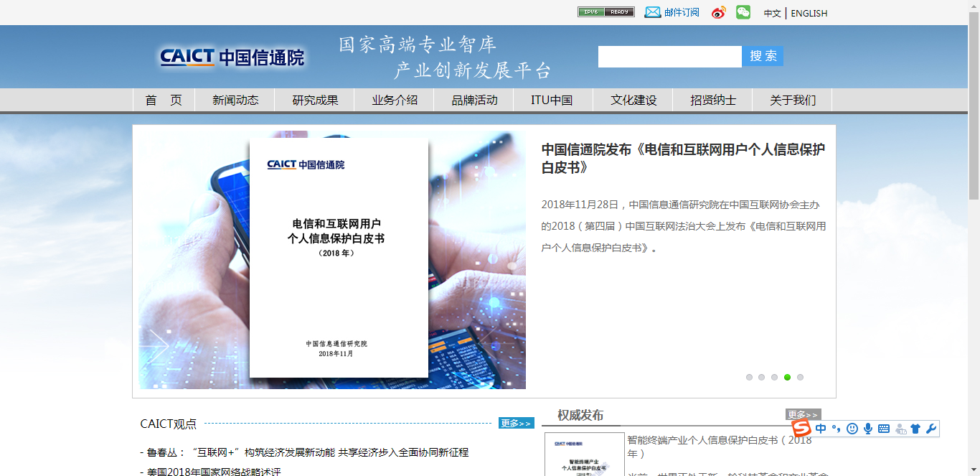Image resolution: width=980 pixels, height=476 pixels.
Task: Open Sogou toolbox wrench icon
Action: coord(931,429)
